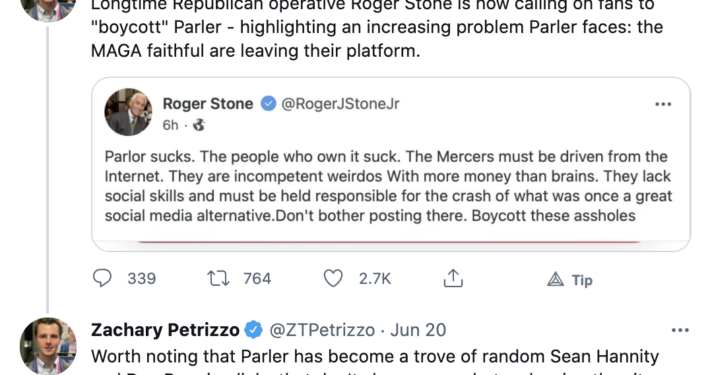Open Roger Stone post three-dot menu
The width and height of the screenshot is (710, 375).
(663, 104)
